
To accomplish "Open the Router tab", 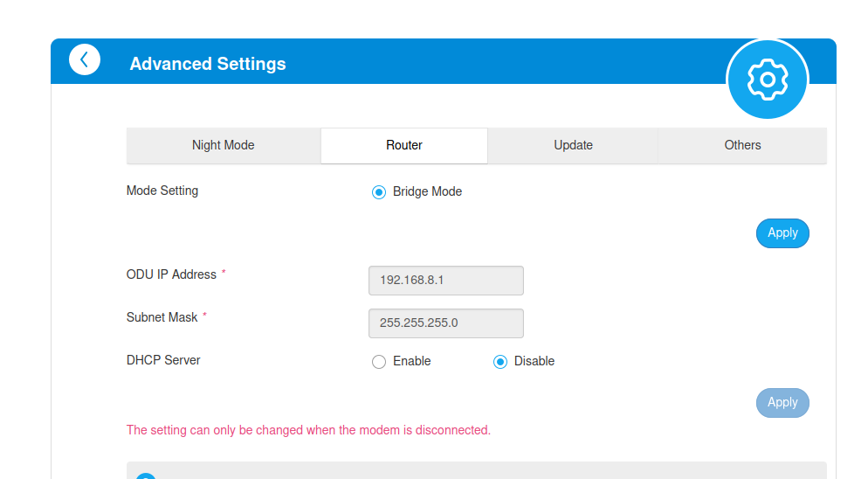I will pos(404,146).
